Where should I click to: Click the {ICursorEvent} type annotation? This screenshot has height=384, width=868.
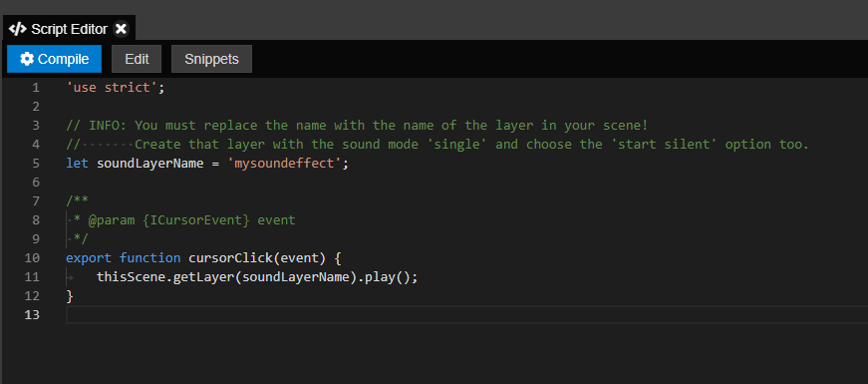point(196,220)
